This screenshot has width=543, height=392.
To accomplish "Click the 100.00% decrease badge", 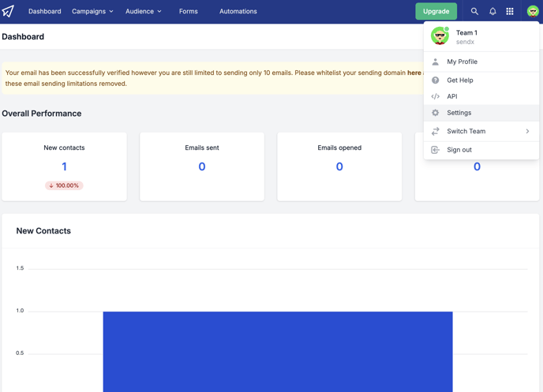I will (x=64, y=185).
